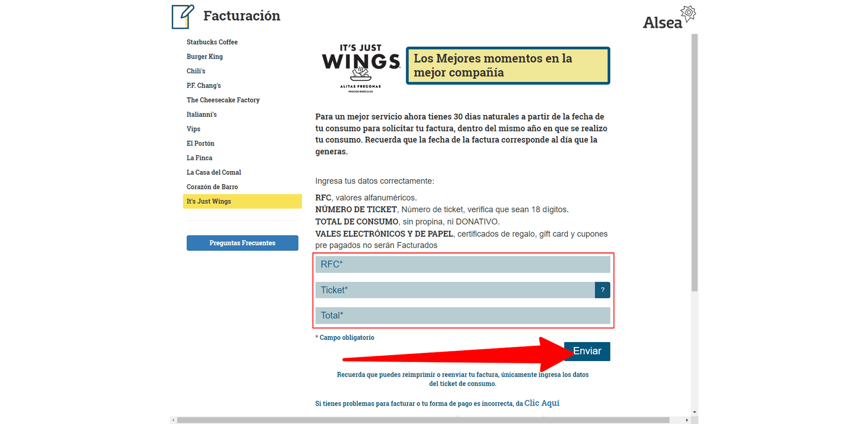Click the 'TOTAL DE CONSUMO' instruction label
Image resolution: width=868 pixels, height=424 pixels.
(x=357, y=222)
